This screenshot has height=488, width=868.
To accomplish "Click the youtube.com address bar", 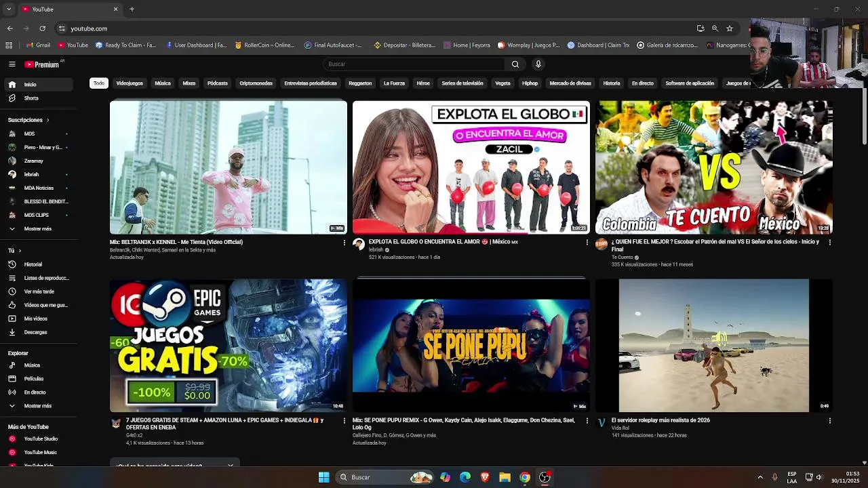I will 380,28.
